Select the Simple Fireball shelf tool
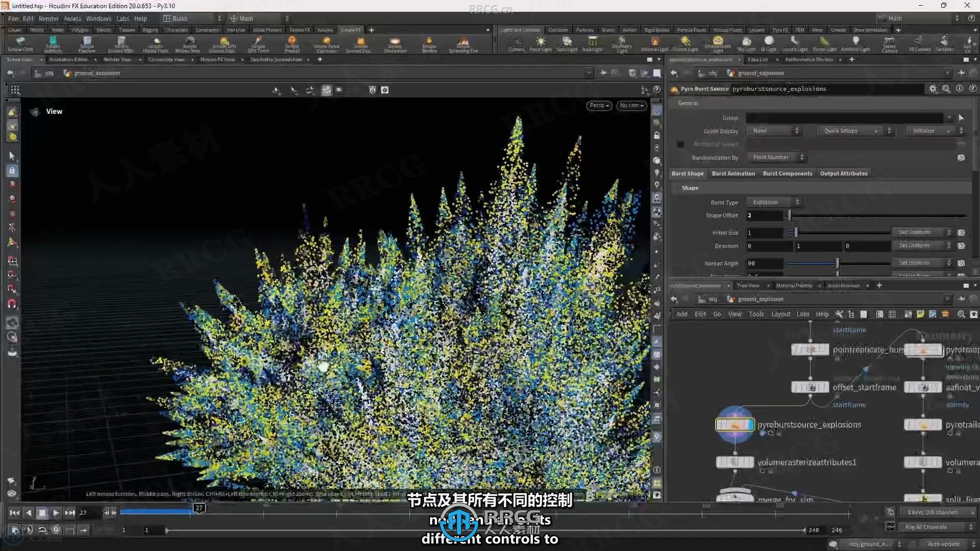 click(292, 44)
